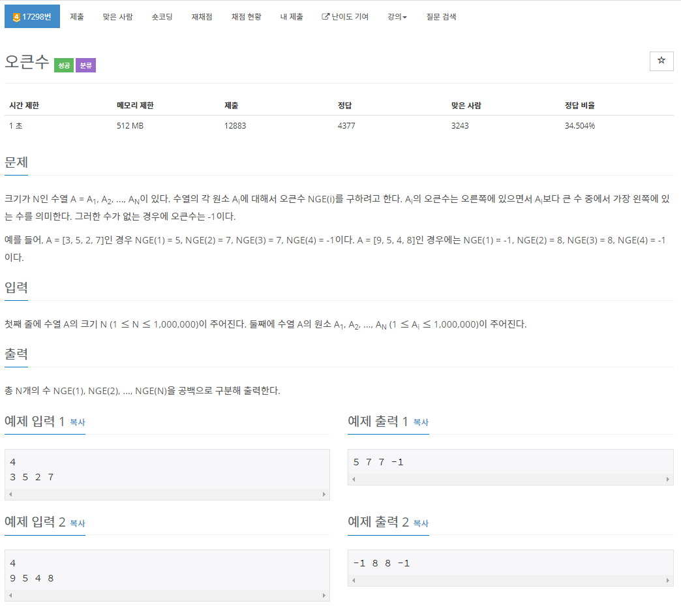Image resolution: width=681 pixels, height=616 pixels.
Task: Click the purple 분류 label
Action: [85, 65]
